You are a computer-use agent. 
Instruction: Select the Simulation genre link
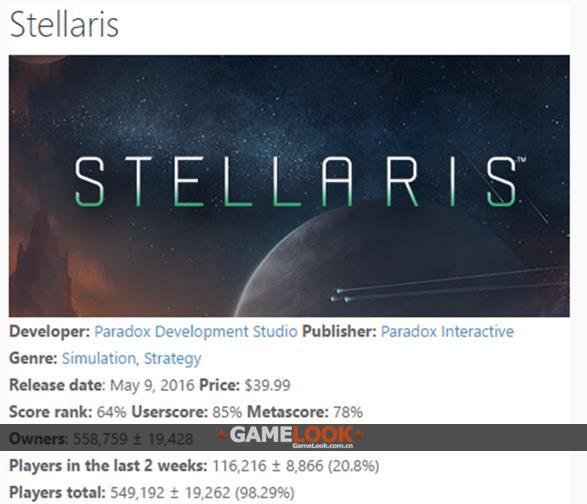tap(100, 358)
